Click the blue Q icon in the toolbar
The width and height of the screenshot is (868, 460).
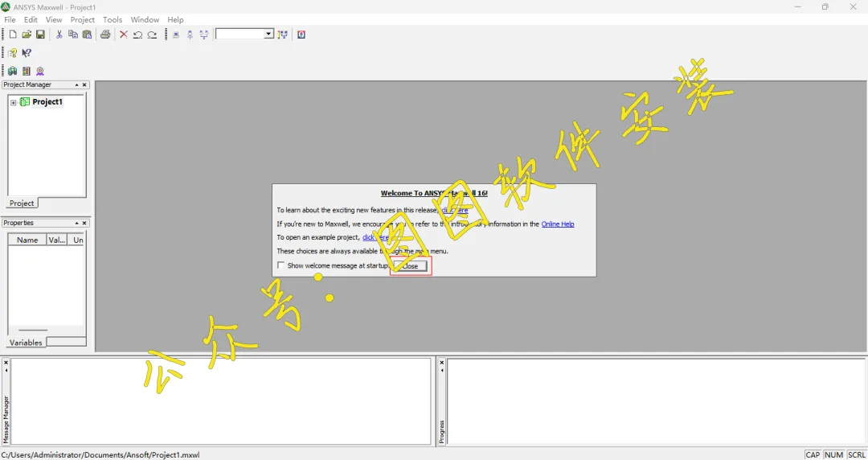click(x=301, y=35)
